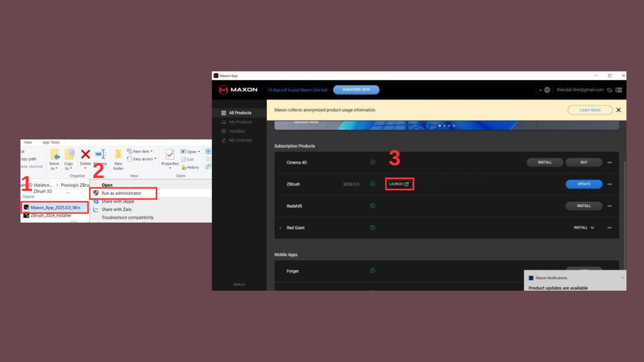This screenshot has height=362, width=644.
Task: Click the ZBrush info icon
Action: [372, 184]
